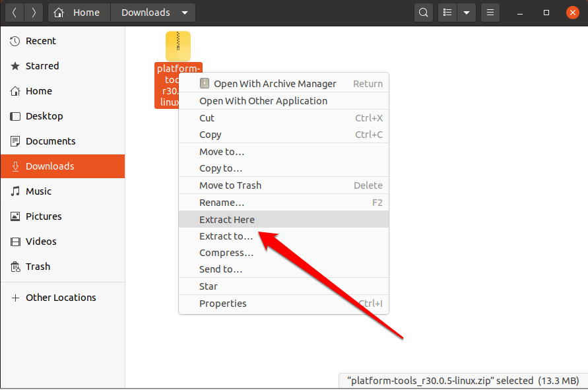
Task: Minimize the Files window
Action: [x=520, y=13]
